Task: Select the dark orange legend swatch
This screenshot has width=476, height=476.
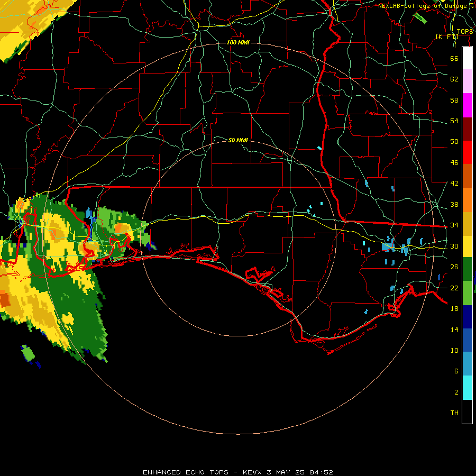Action: coord(467,176)
